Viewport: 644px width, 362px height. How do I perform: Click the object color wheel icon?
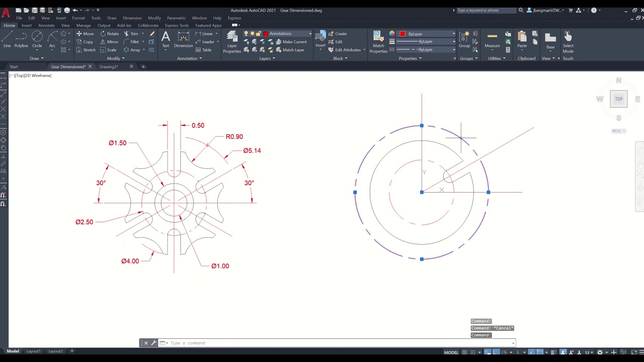392,34
